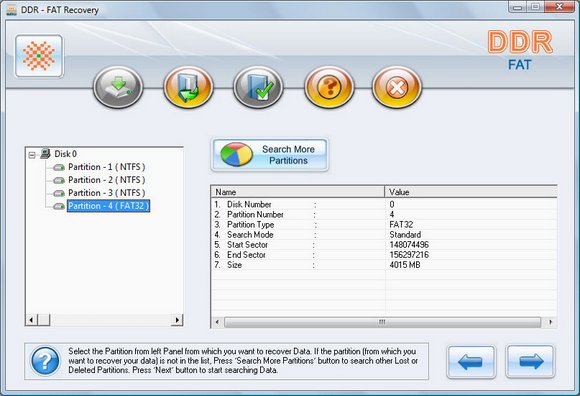Open help via the orange question mark icon
Screen dimensions: 580x396
(x=329, y=87)
